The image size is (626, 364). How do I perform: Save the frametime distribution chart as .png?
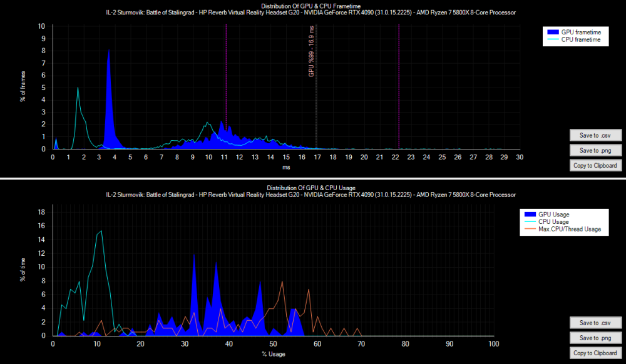point(595,150)
